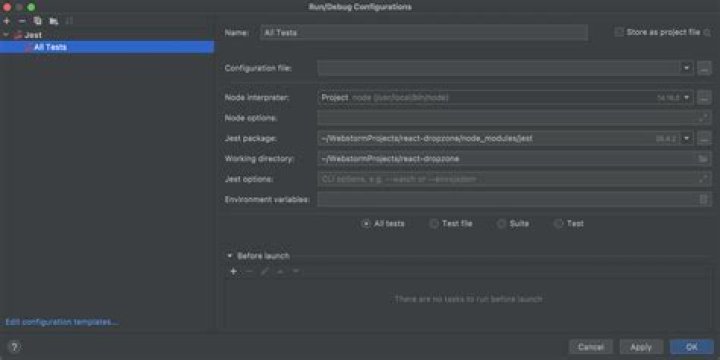Open the Node interpreter dropdown
This screenshot has width=720, height=360.
point(686,97)
